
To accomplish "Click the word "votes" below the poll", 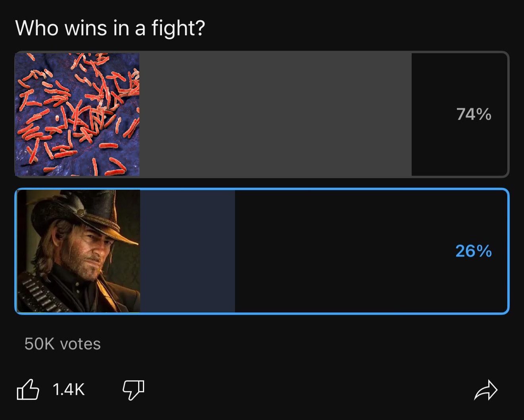I will click(x=80, y=344).
